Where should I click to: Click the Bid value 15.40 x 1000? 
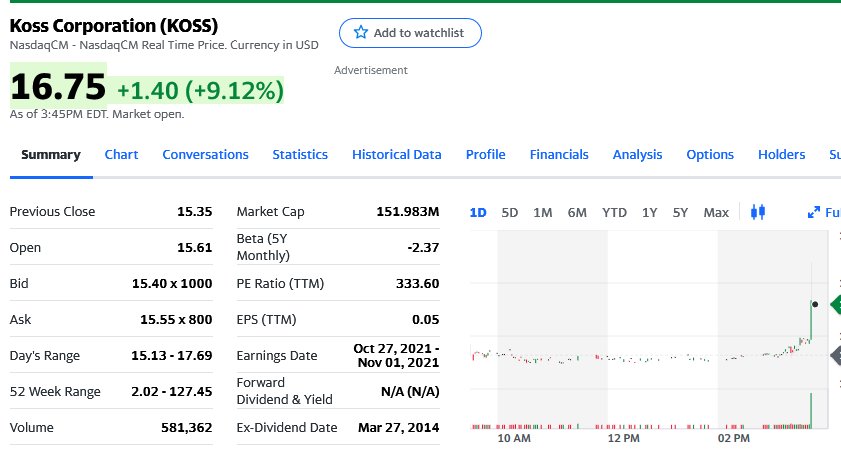172,283
